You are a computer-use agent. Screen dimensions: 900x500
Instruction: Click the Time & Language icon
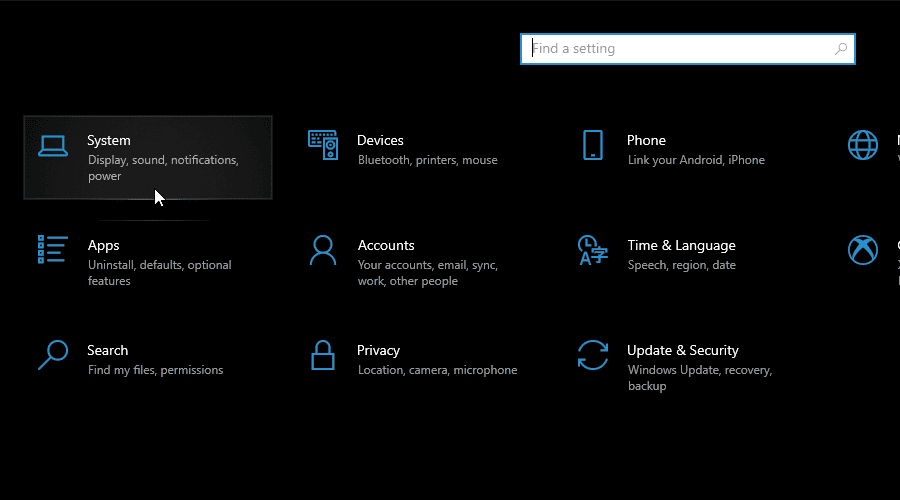593,250
